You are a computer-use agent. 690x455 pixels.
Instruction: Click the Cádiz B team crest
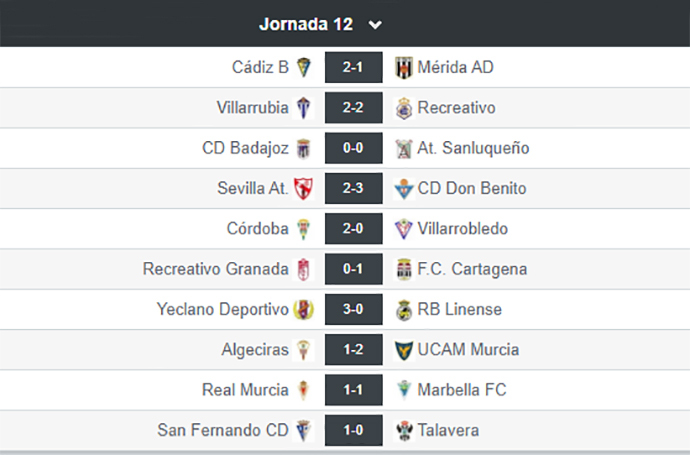[304, 67]
